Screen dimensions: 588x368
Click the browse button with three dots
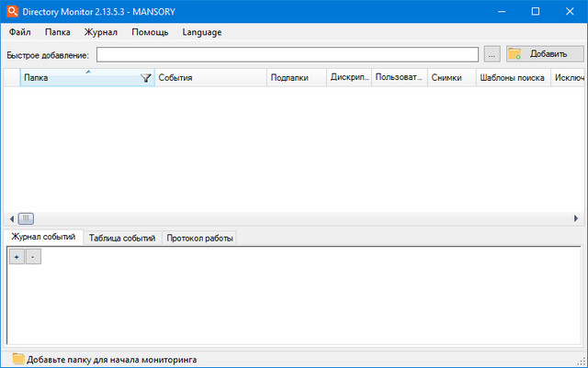point(492,54)
